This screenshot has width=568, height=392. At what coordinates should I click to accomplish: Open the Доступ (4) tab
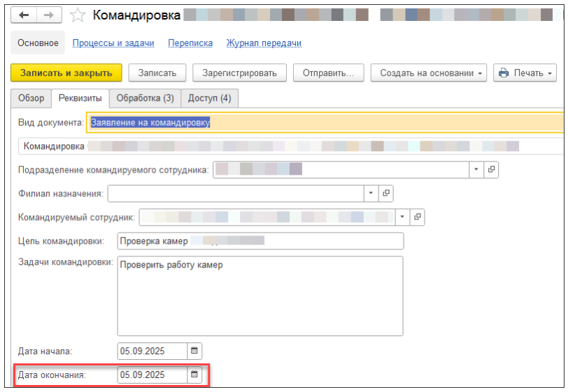(209, 98)
